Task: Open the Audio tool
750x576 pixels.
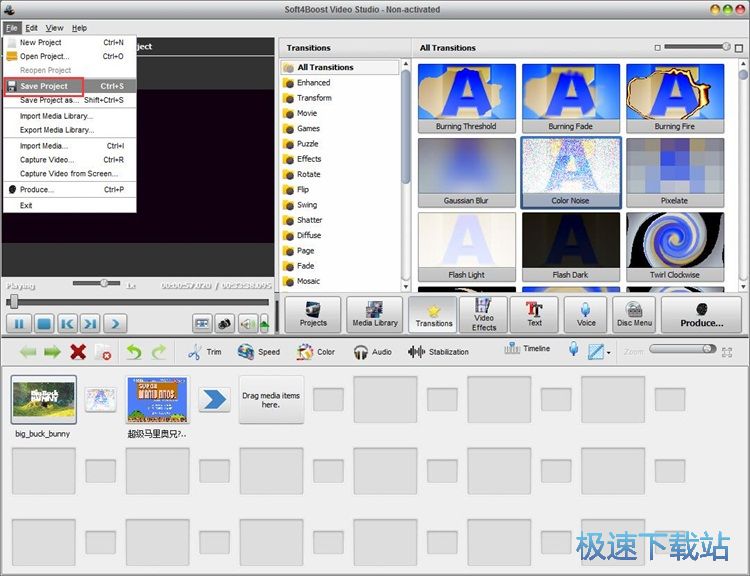Action: [373, 352]
